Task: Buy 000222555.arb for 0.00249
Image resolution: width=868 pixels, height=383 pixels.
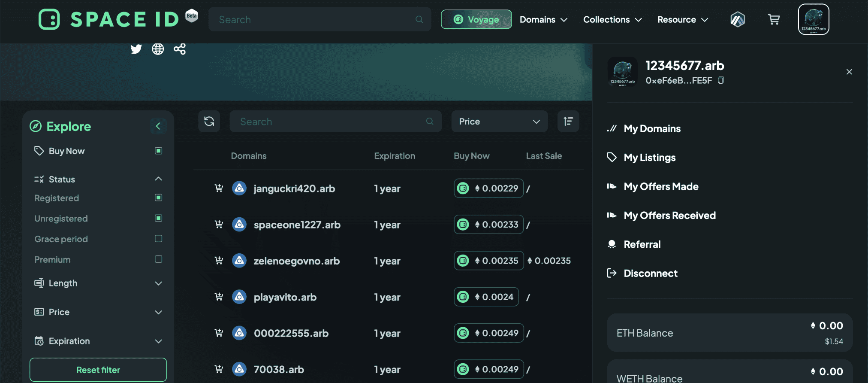Action: pos(488,333)
